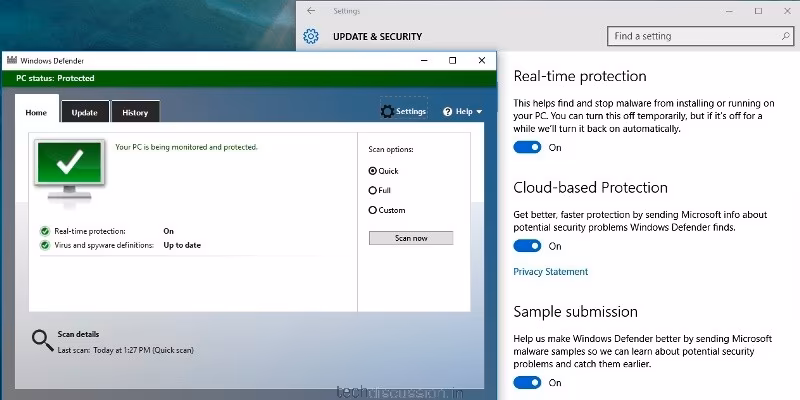The height and width of the screenshot is (400, 800).
Task: Click the Update & Security gear icon
Action: pos(311,37)
